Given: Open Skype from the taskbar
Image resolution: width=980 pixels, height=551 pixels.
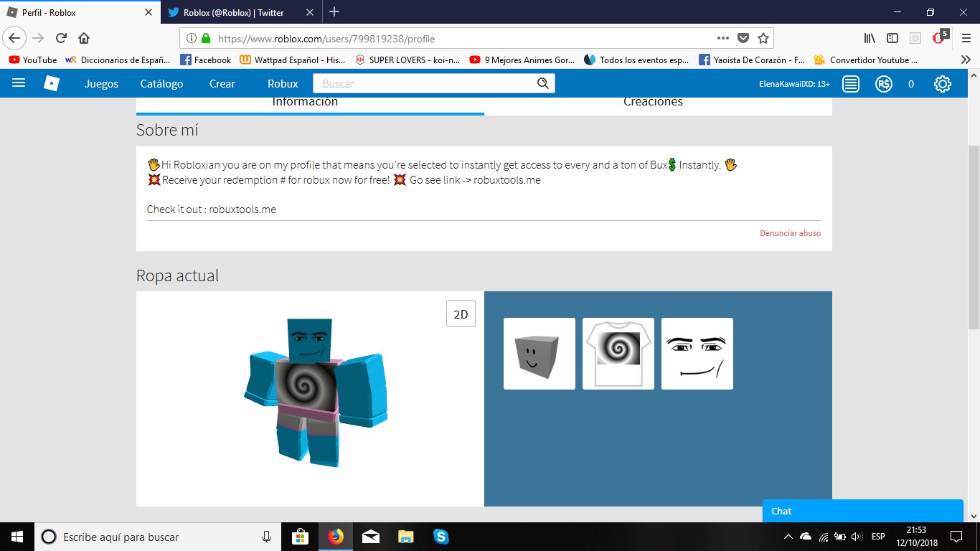Looking at the screenshot, I should (440, 537).
